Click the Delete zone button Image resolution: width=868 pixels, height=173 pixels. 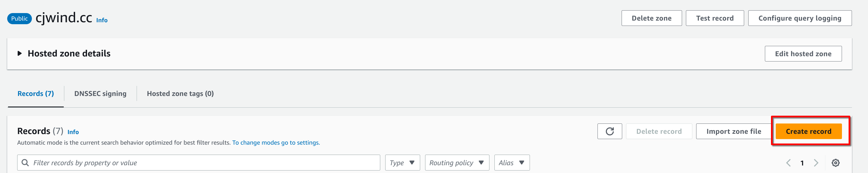[x=651, y=18]
